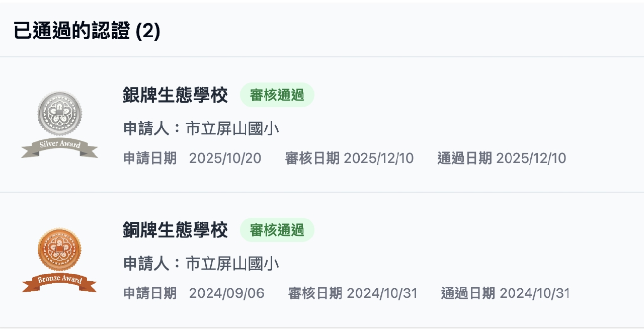Click silver 通過日期 2025/12/10 value

(x=531, y=158)
